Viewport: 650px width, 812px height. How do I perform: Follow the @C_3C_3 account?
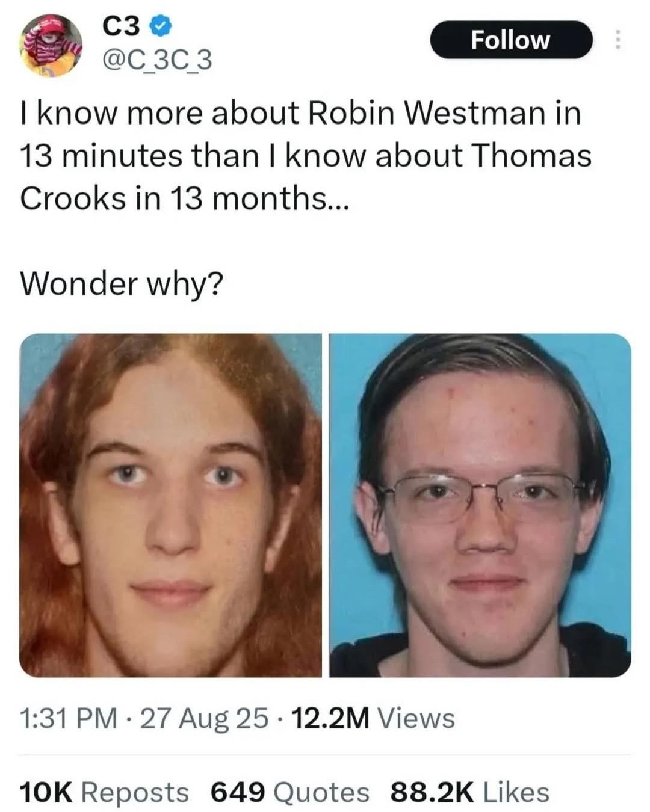click(x=511, y=40)
